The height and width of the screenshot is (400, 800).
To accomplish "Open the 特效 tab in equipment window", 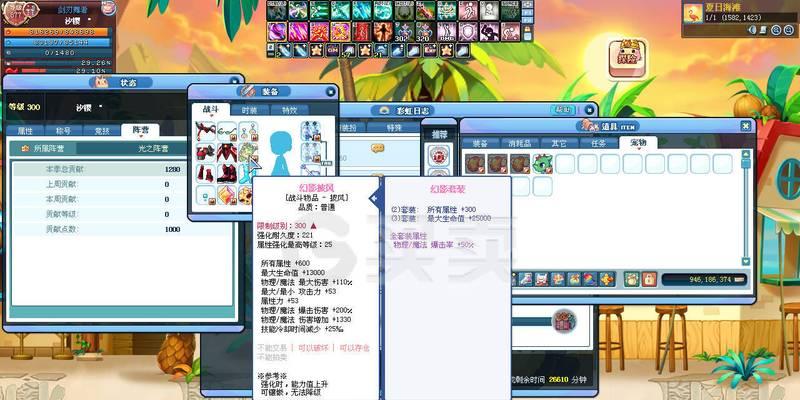I will click(289, 110).
